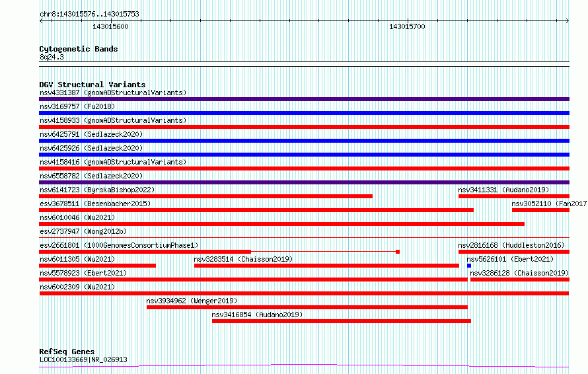Click the red nsv3416854 variant bar

click(342, 321)
